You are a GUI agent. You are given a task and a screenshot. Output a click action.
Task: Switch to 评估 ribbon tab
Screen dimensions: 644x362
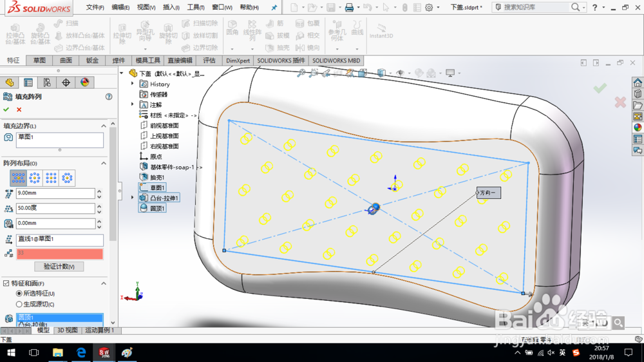point(209,61)
